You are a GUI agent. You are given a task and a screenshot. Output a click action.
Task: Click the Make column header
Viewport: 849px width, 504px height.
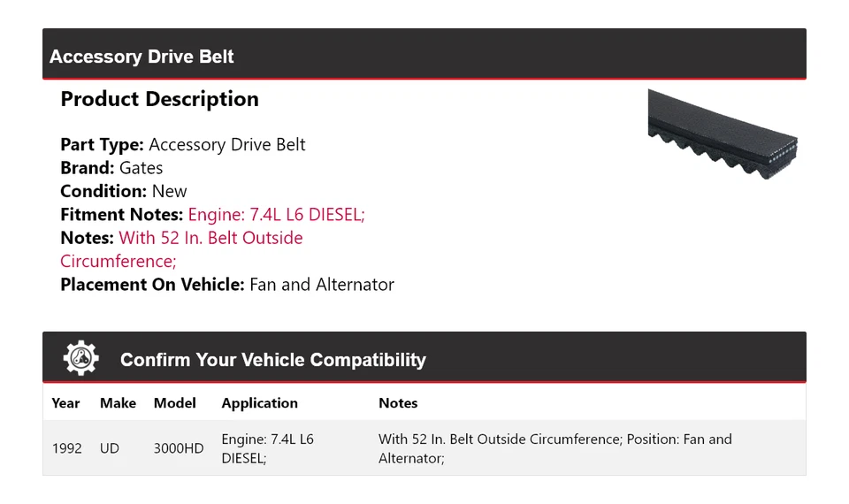point(118,403)
